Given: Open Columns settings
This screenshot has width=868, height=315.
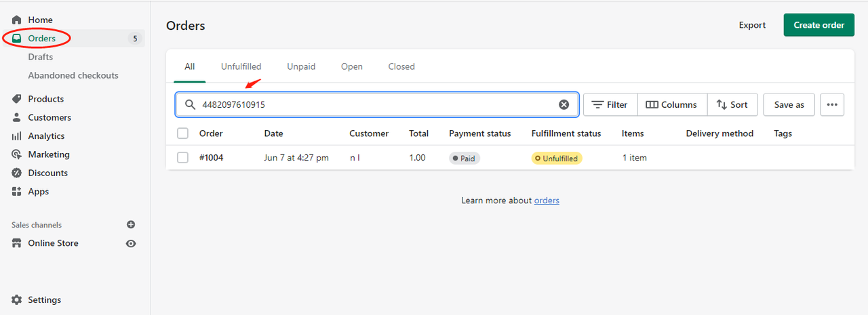Looking at the screenshot, I should (672, 105).
